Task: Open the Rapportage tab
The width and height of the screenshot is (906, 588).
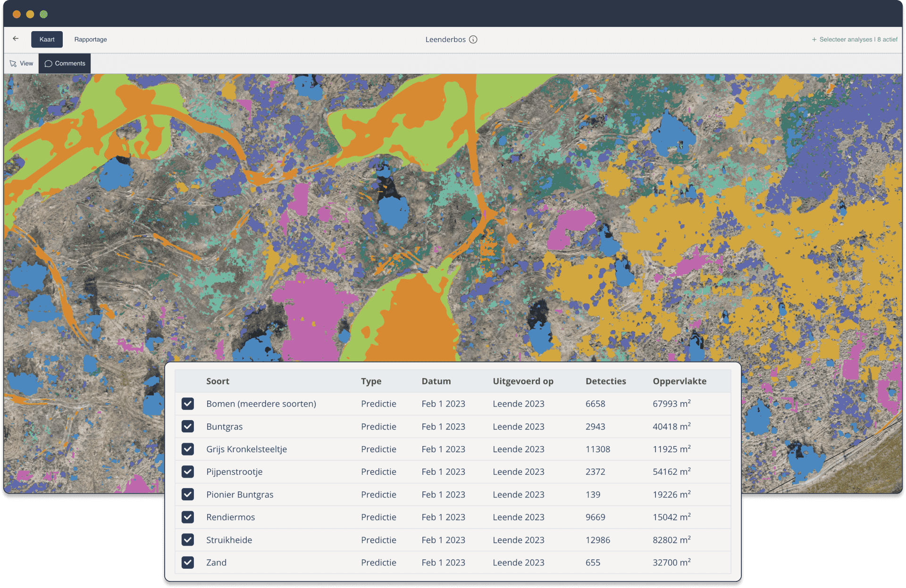Action: tap(90, 39)
